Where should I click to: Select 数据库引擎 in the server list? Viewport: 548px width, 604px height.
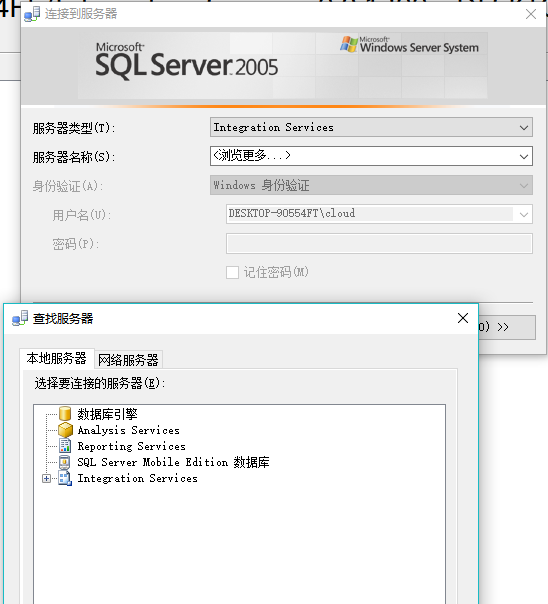[107, 414]
